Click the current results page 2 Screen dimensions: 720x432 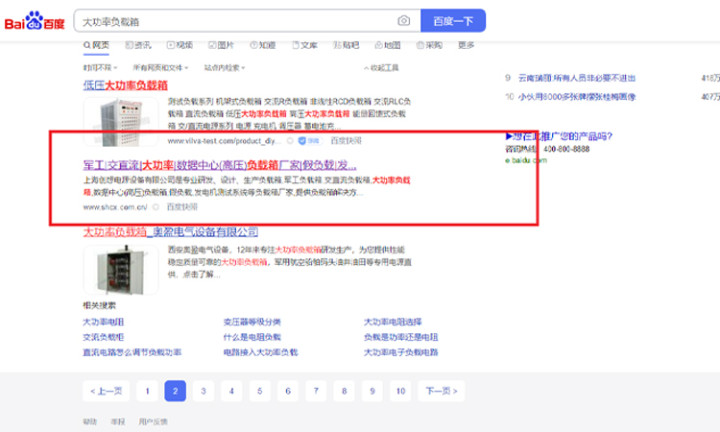(175, 391)
